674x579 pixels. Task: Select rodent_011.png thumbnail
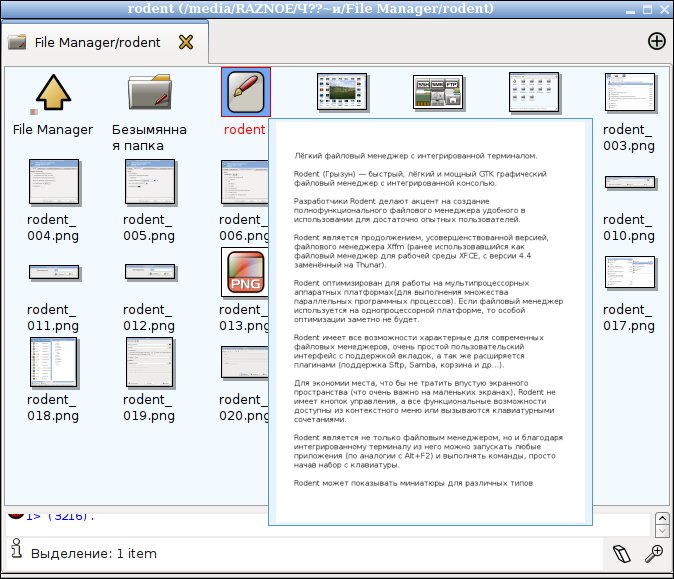(x=54, y=272)
